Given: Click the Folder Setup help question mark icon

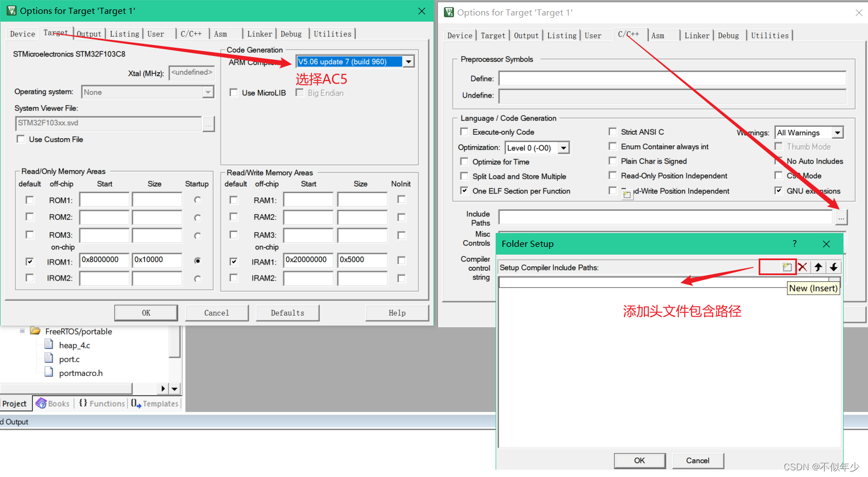Looking at the screenshot, I should [794, 243].
